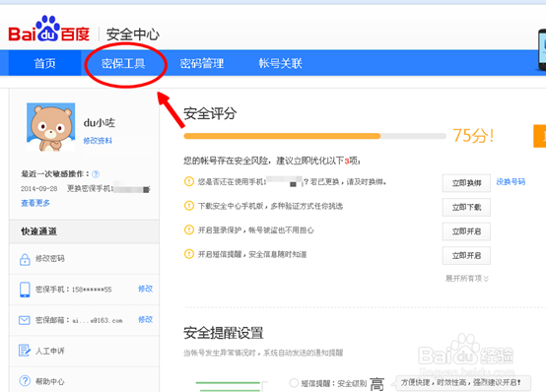The width and height of the screenshot is (546, 392).
Task: Click the 没换号码 link
Action: click(x=511, y=182)
